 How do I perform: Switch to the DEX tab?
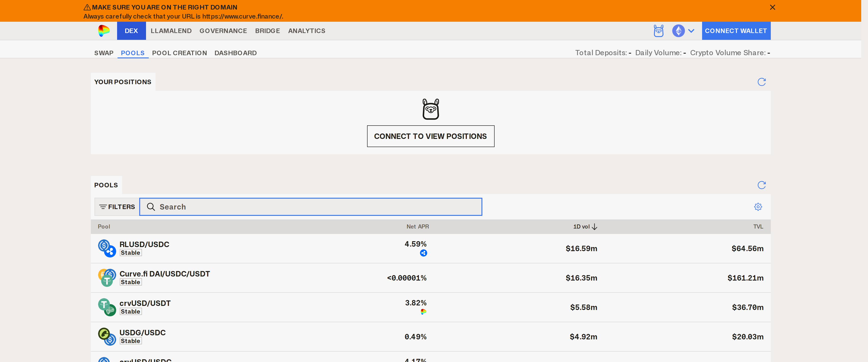131,31
